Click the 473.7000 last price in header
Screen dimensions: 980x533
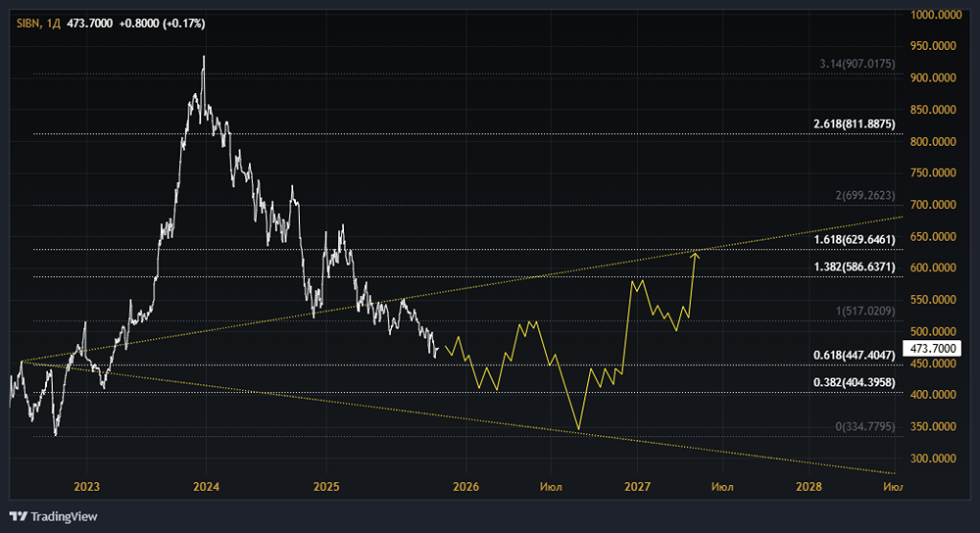[89, 24]
